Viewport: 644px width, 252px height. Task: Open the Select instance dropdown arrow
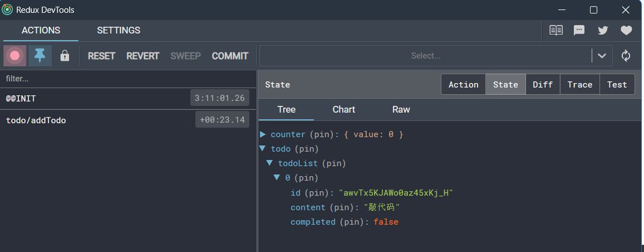tap(602, 56)
